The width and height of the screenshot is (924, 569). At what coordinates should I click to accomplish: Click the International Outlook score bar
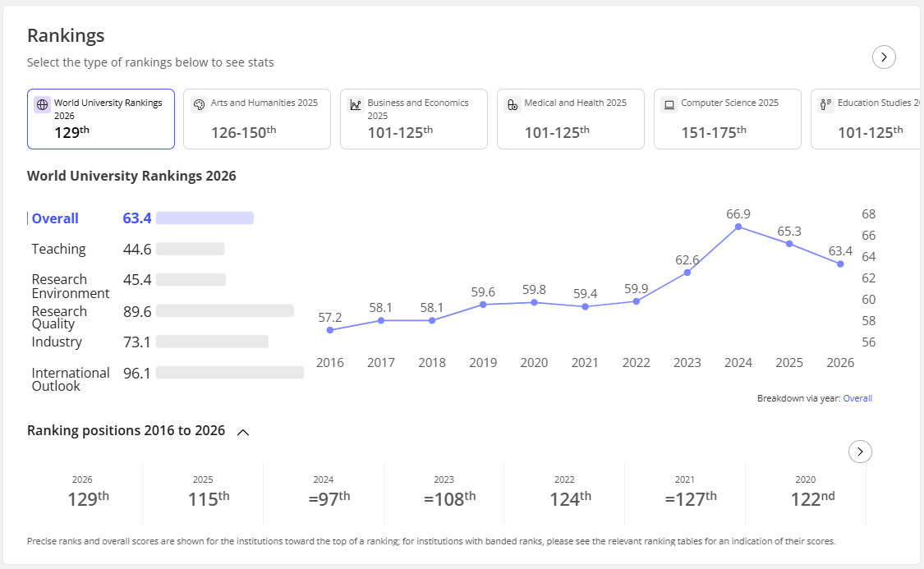click(230, 373)
